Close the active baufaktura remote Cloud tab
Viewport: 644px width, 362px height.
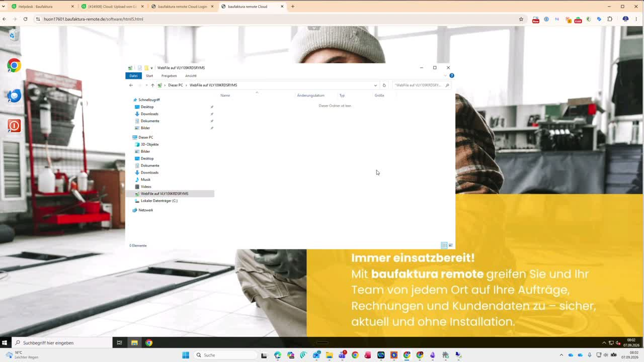pos(282,7)
